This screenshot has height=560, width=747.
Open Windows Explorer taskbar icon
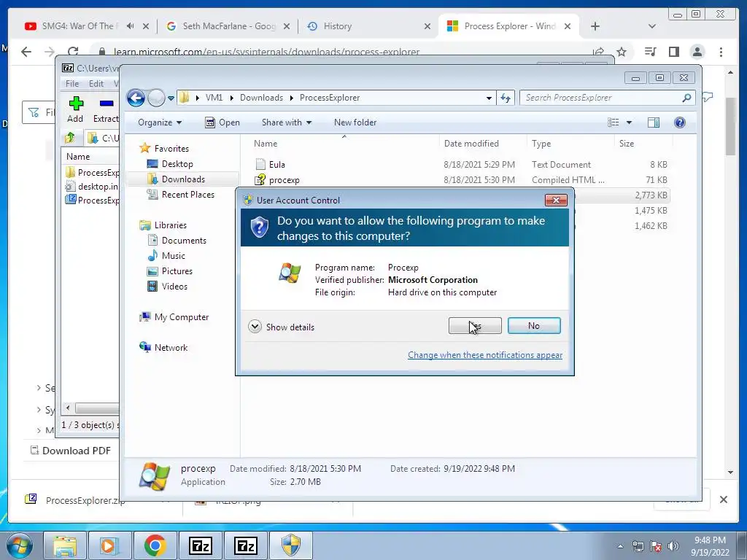tap(65, 545)
